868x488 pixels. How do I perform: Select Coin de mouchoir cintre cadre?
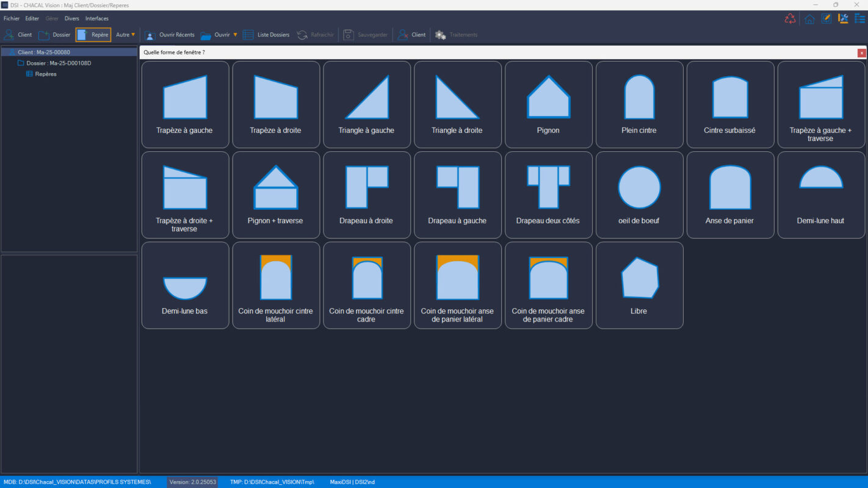pos(367,285)
